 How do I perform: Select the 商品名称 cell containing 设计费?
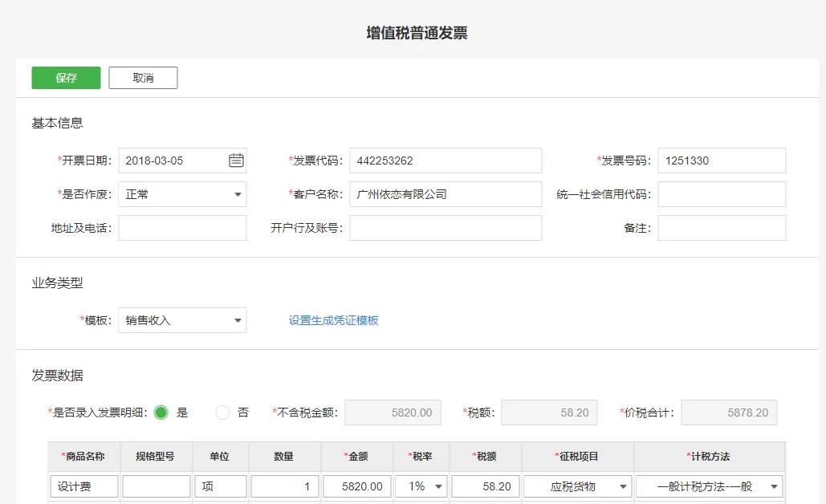click(x=83, y=486)
